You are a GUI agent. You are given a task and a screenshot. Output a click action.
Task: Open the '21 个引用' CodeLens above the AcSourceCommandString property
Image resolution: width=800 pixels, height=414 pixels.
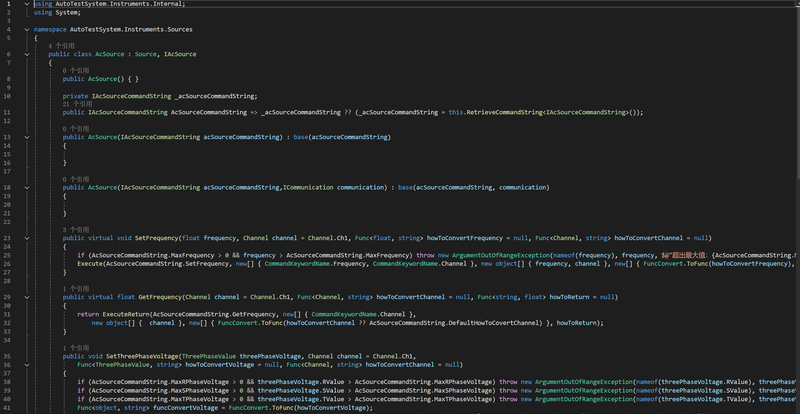pos(78,104)
